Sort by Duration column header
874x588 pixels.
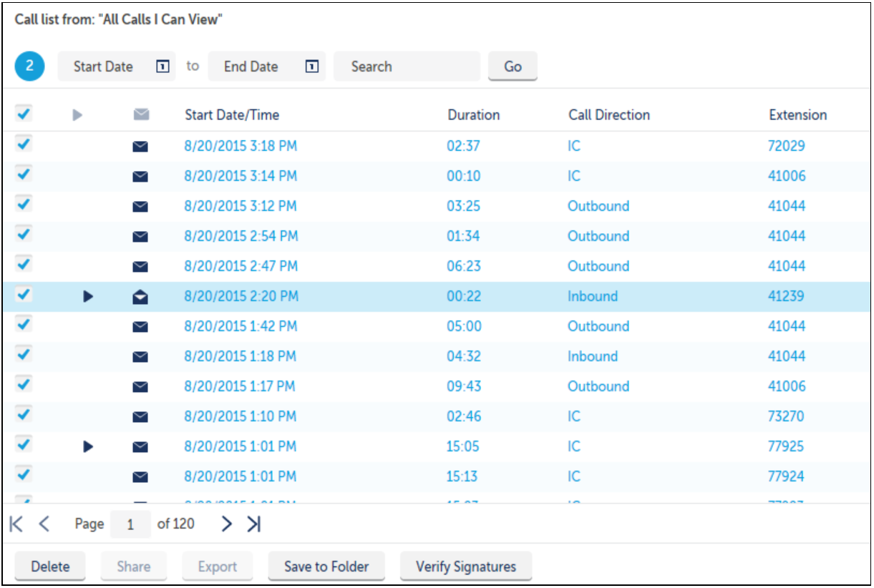pyautogui.click(x=474, y=115)
